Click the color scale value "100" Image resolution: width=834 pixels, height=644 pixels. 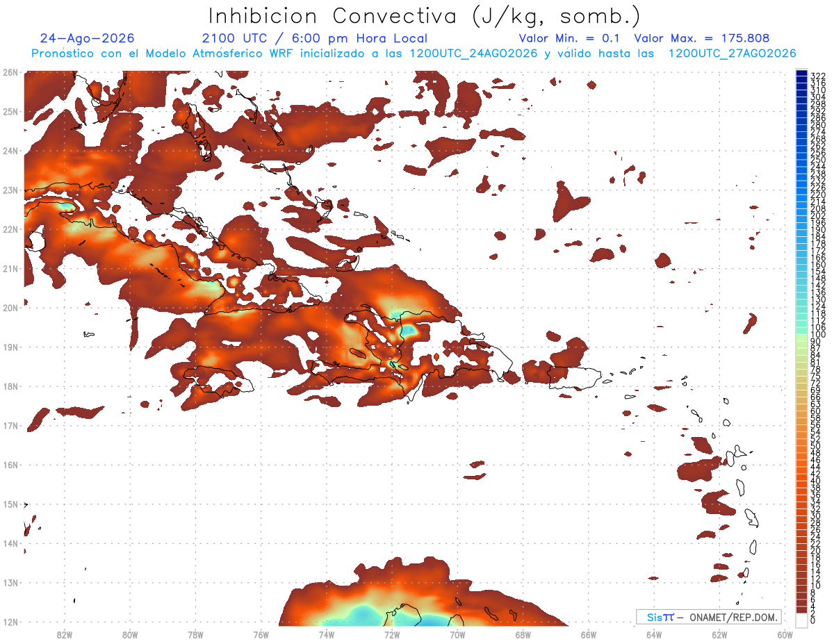pos(818,335)
